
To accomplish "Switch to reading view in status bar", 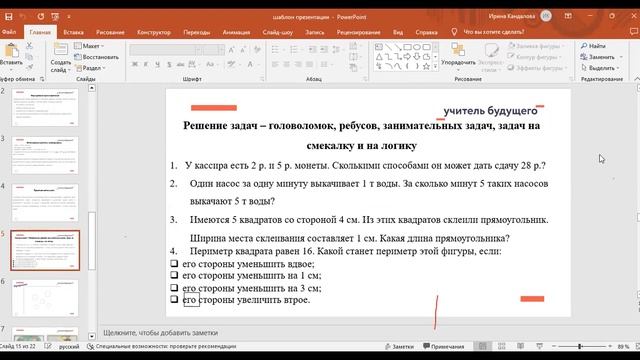I will (x=520, y=346).
